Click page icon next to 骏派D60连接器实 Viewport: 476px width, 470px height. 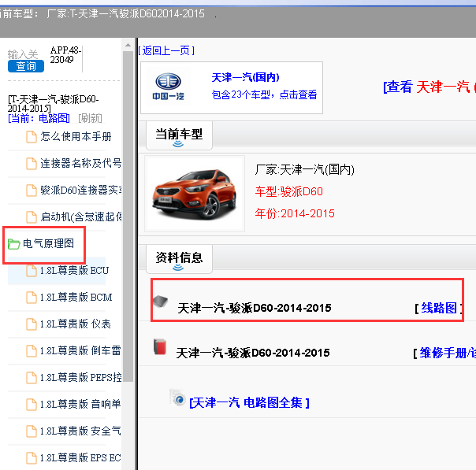click(x=32, y=190)
